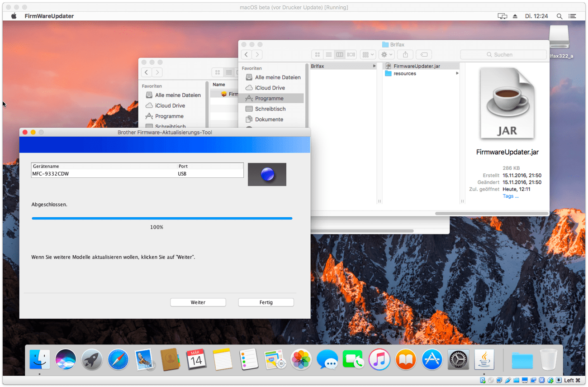588x387 pixels.
Task: Switch Brlfax window to column view
Action: click(x=340, y=54)
